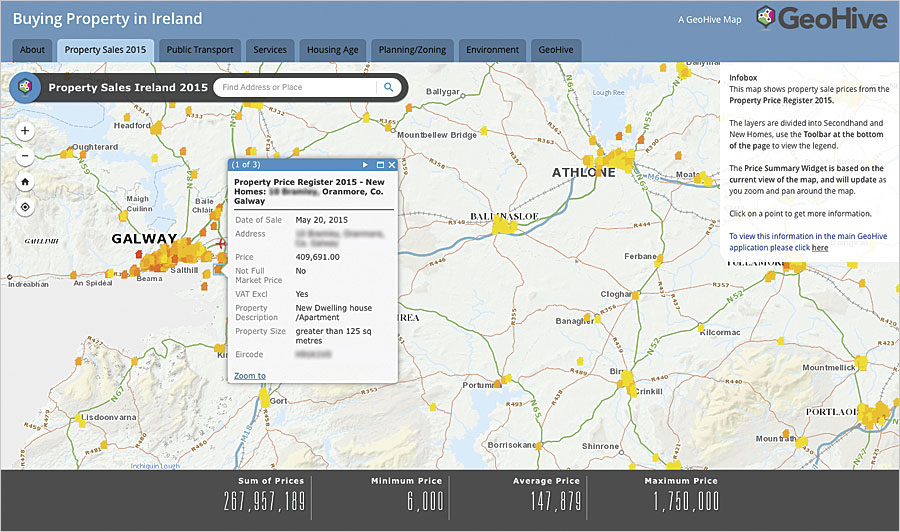Click the Sum of Prices value
Image resolution: width=900 pixels, height=532 pixels.
pyautogui.click(x=264, y=502)
